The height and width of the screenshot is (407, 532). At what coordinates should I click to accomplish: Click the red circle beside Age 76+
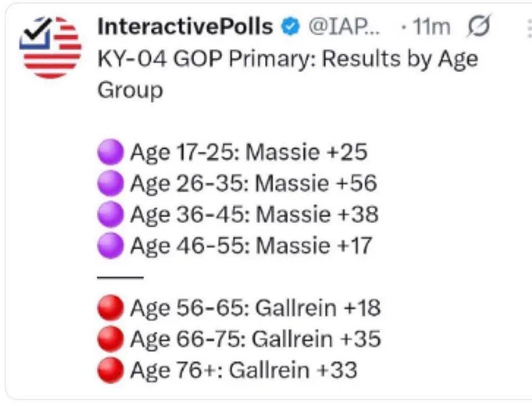click(x=110, y=370)
